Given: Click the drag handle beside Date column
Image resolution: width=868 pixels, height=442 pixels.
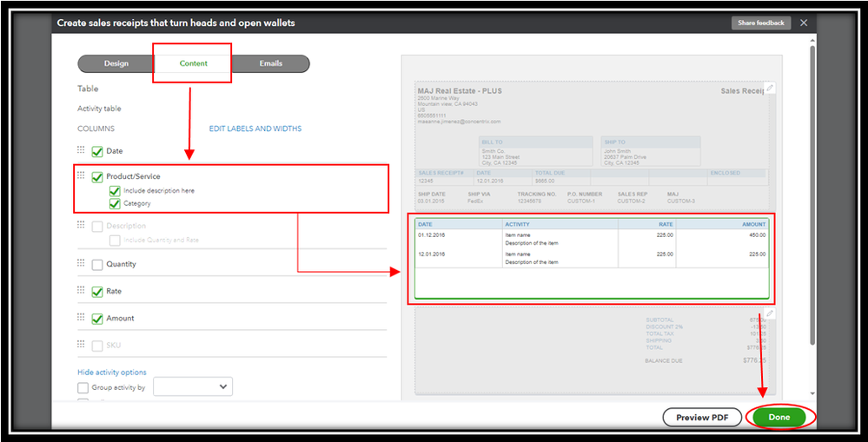Looking at the screenshot, I should pyautogui.click(x=81, y=150).
